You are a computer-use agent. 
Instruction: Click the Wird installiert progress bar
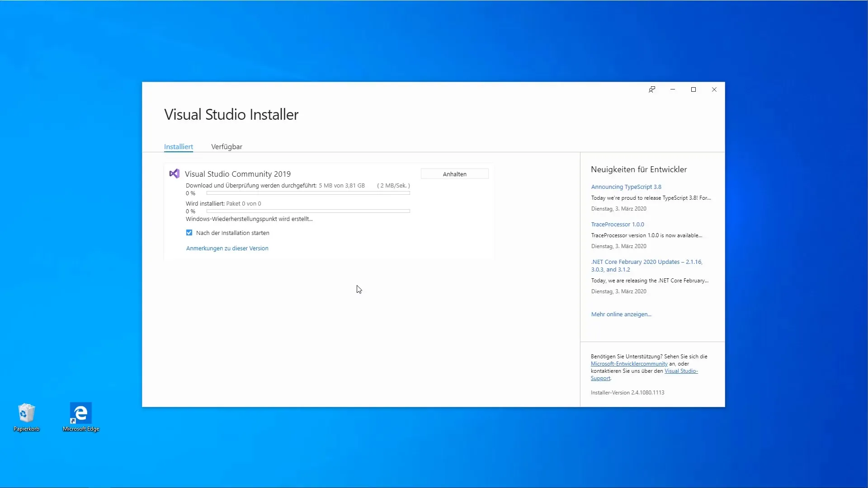pos(308,211)
